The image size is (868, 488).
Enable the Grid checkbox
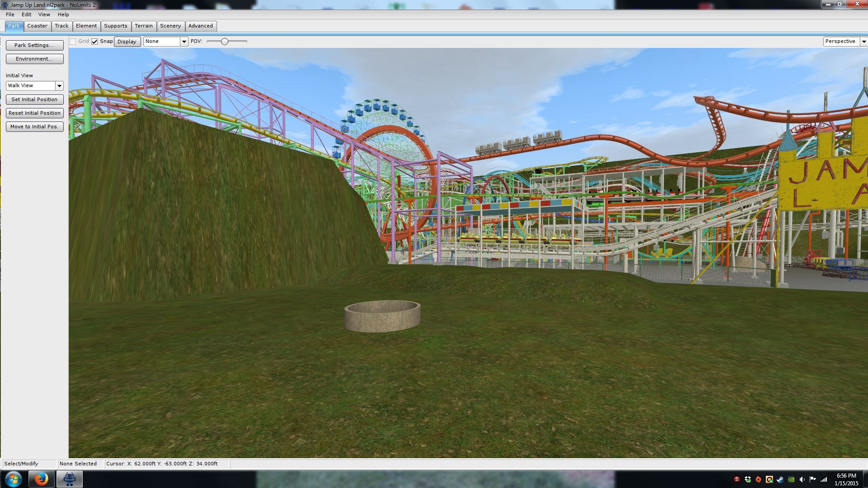[73, 42]
